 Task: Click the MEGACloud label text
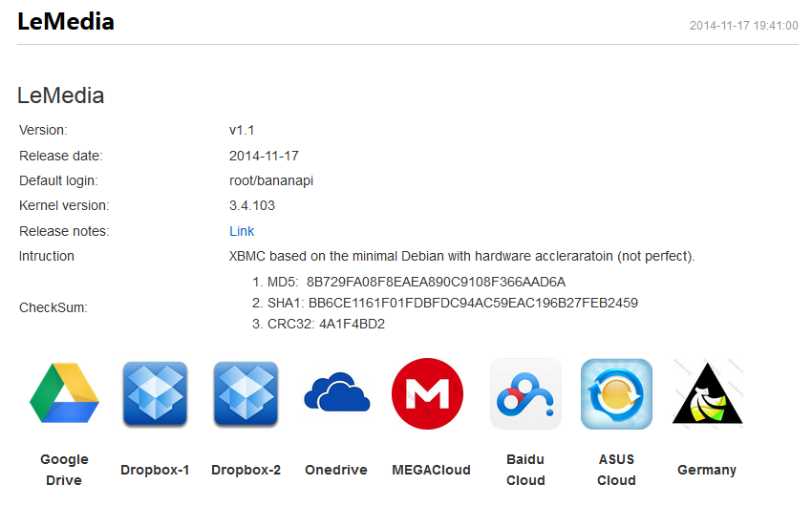pyautogui.click(x=431, y=470)
